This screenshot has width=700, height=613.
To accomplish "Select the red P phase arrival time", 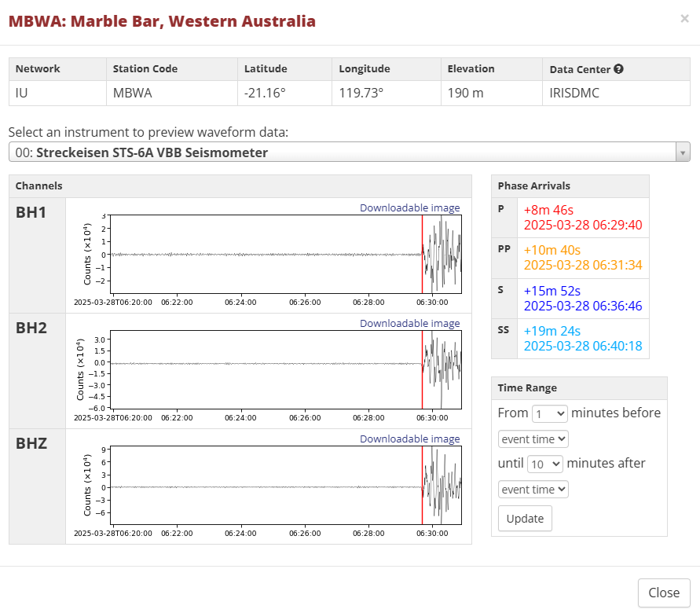I will (x=582, y=226).
